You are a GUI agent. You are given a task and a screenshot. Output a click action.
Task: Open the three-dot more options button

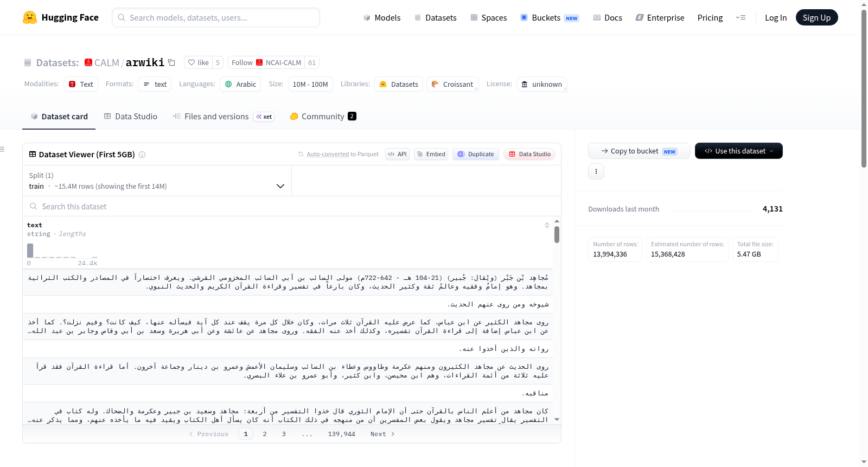coord(596,171)
